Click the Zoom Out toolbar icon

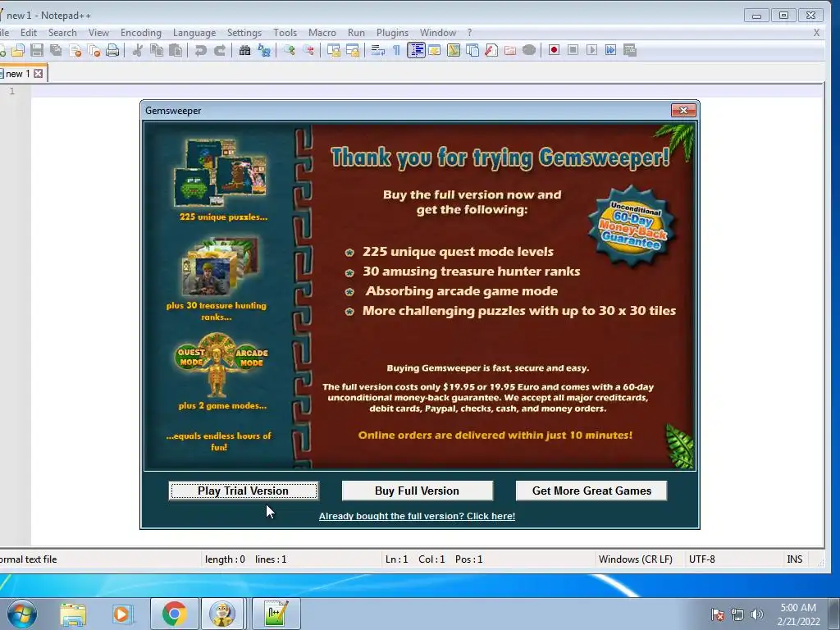pyautogui.click(x=308, y=50)
